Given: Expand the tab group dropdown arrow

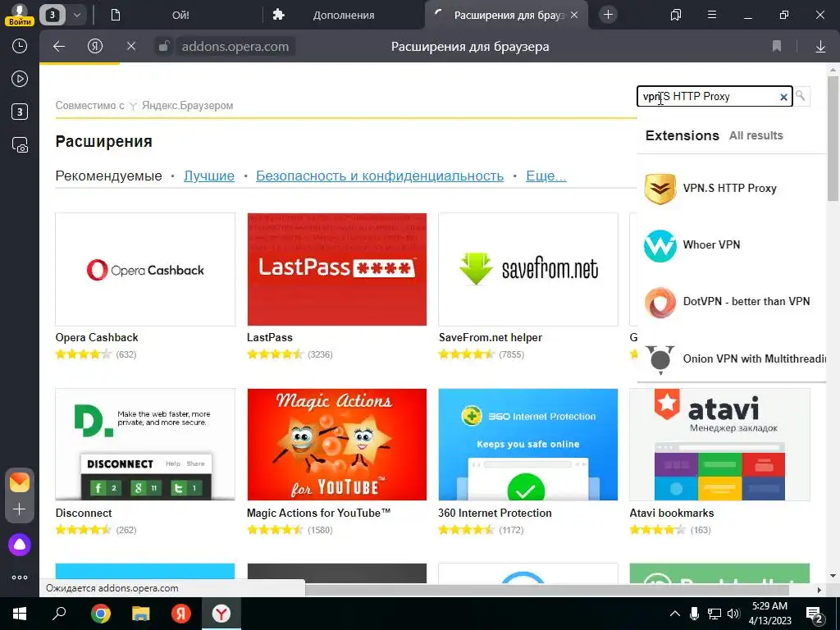Looking at the screenshot, I should (x=76, y=15).
